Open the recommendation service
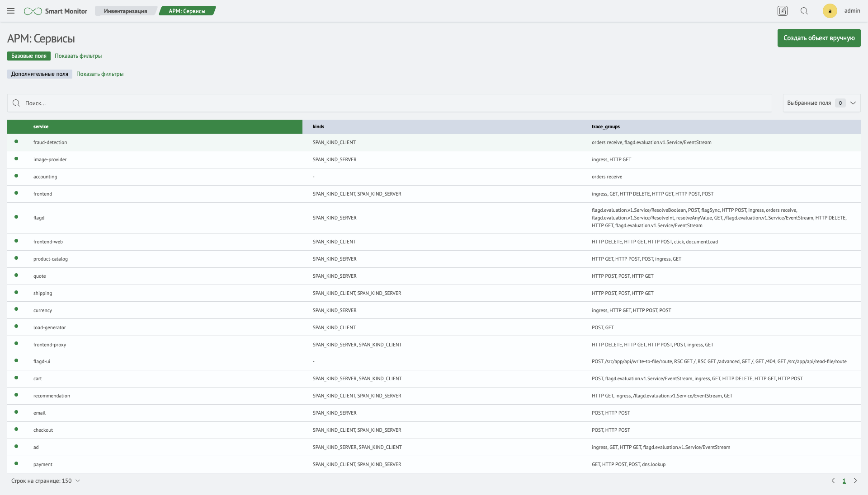Image resolution: width=868 pixels, height=495 pixels. point(434,396)
